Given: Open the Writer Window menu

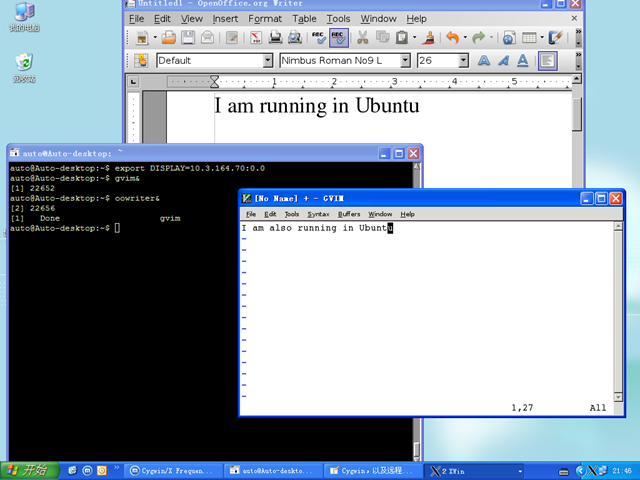Looking at the screenshot, I should pos(378,19).
